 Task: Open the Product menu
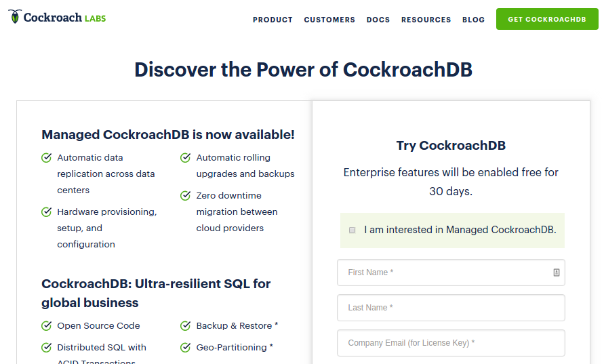[273, 20]
